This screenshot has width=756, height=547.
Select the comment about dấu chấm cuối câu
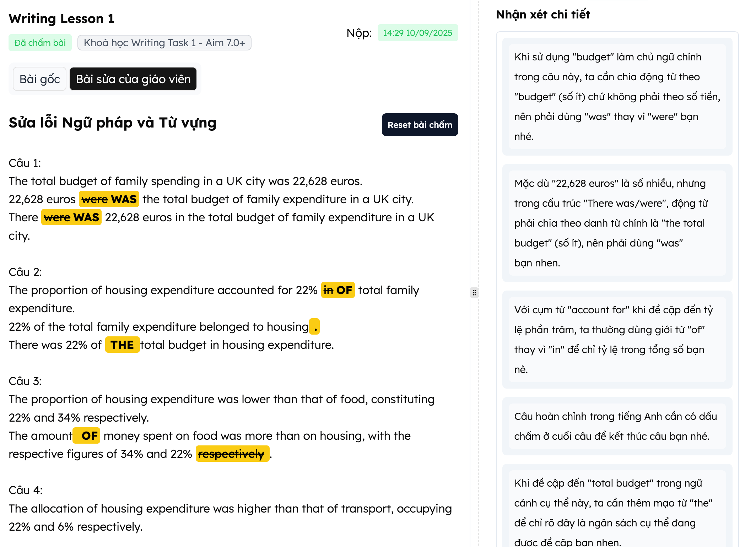pos(617,426)
